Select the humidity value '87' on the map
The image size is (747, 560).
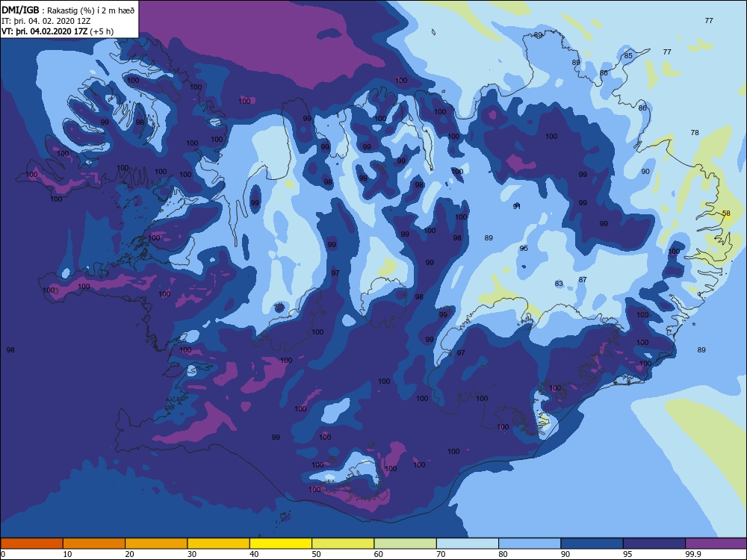pyautogui.click(x=583, y=279)
